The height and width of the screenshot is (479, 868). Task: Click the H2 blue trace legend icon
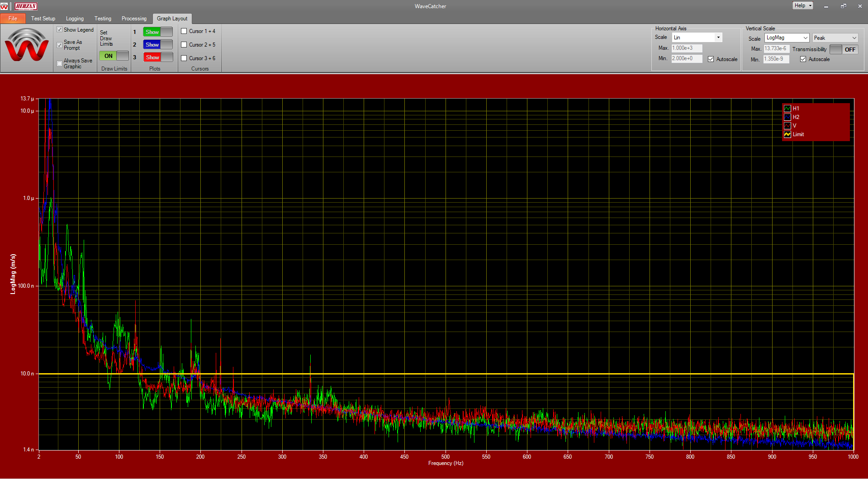point(787,117)
